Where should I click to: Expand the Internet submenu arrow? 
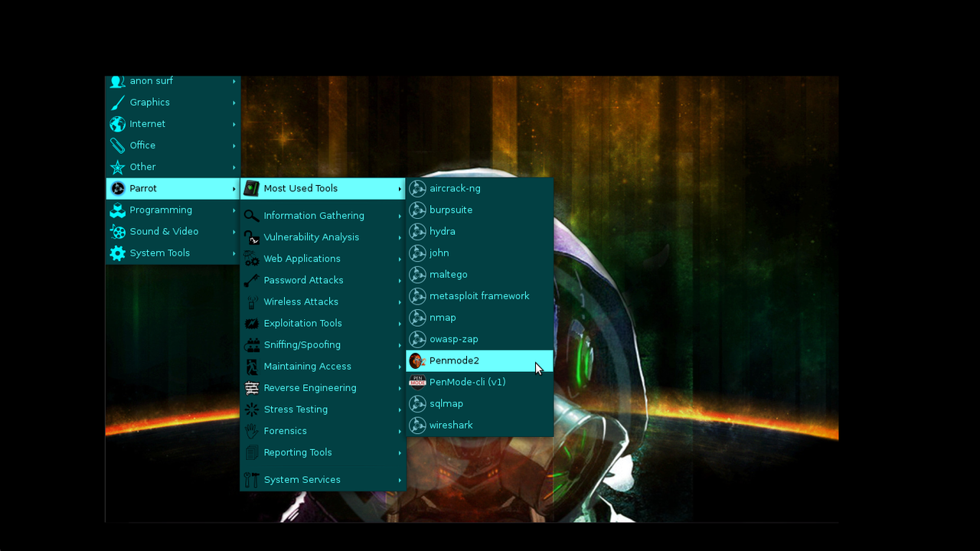pos(234,124)
